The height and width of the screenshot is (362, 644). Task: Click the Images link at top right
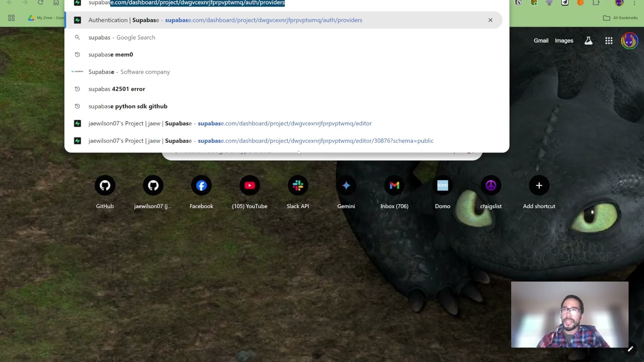pyautogui.click(x=564, y=41)
